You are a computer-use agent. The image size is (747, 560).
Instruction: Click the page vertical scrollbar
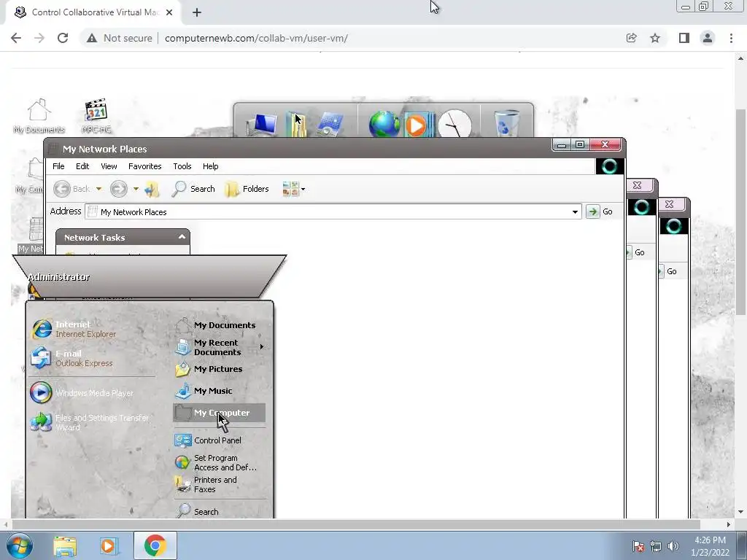740,212
